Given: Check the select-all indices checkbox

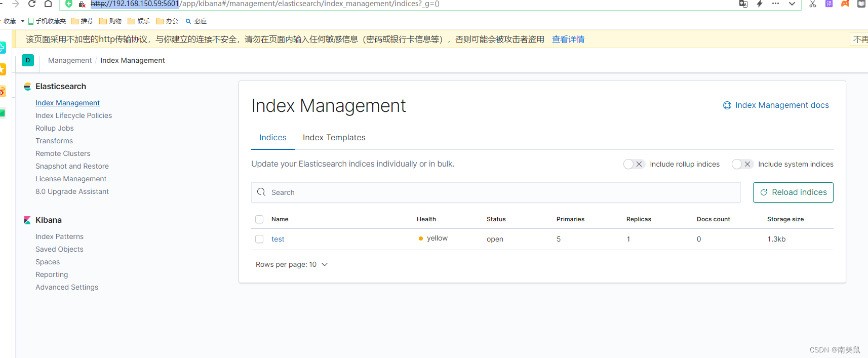Looking at the screenshot, I should [x=259, y=219].
